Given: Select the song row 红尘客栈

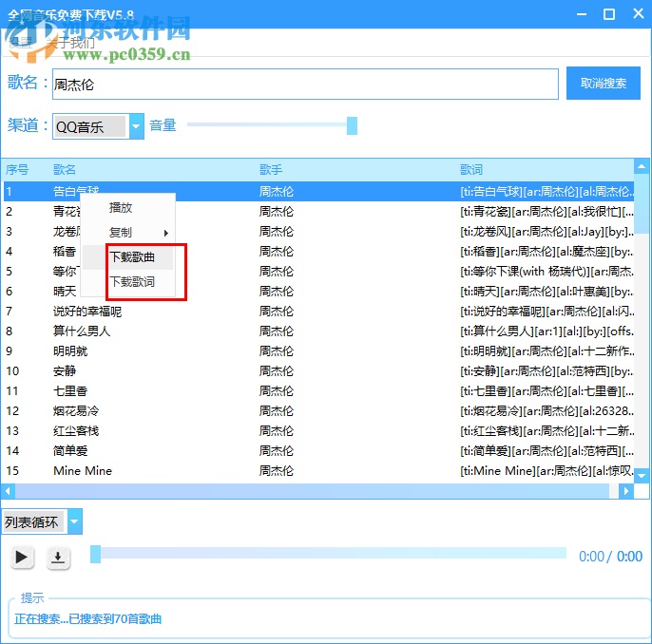Looking at the screenshot, I should (318, 431).
